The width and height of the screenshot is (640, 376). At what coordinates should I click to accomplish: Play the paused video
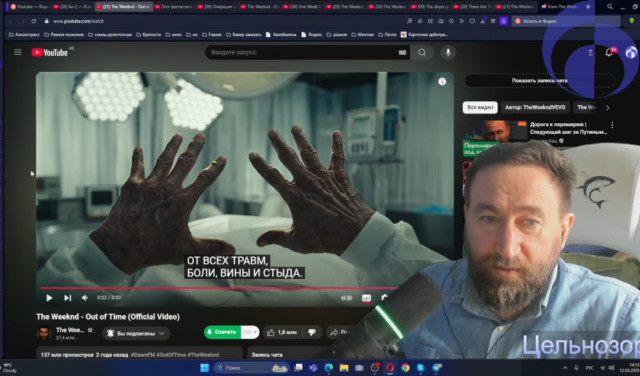49,298
